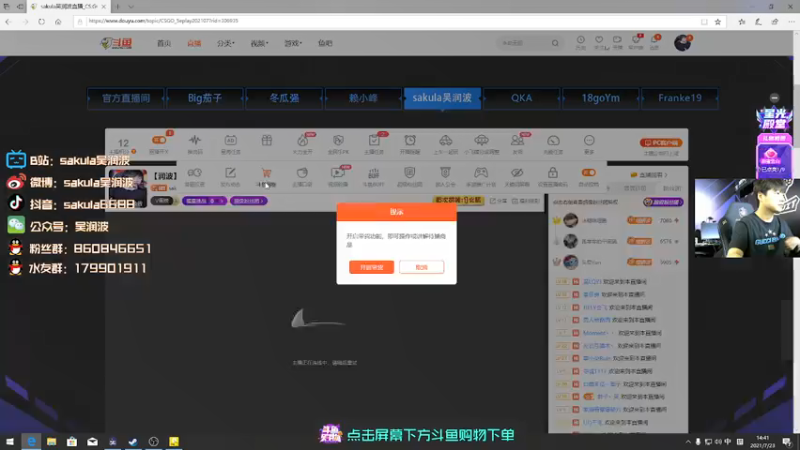800x450 pixels.
Task: Select 直播 in the top navigation
Action: tap(194, 43)
